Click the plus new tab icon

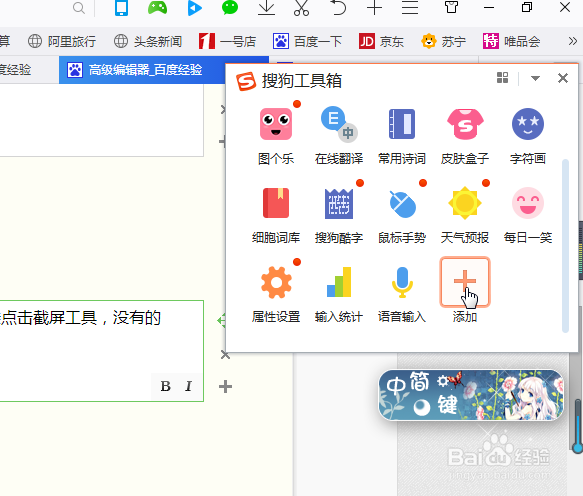point(374,8)
